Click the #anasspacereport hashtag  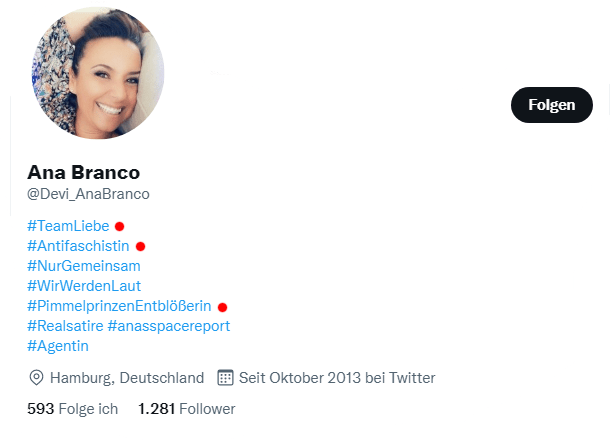pos(169,326)
